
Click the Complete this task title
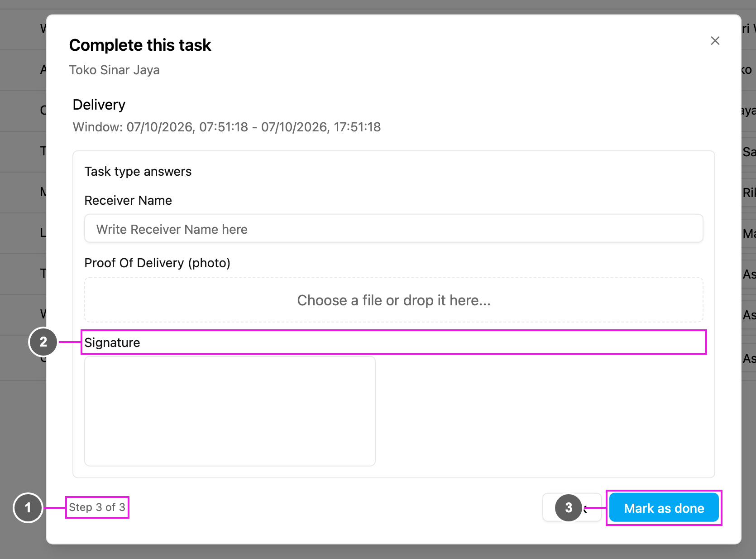[x=140, y=45]
